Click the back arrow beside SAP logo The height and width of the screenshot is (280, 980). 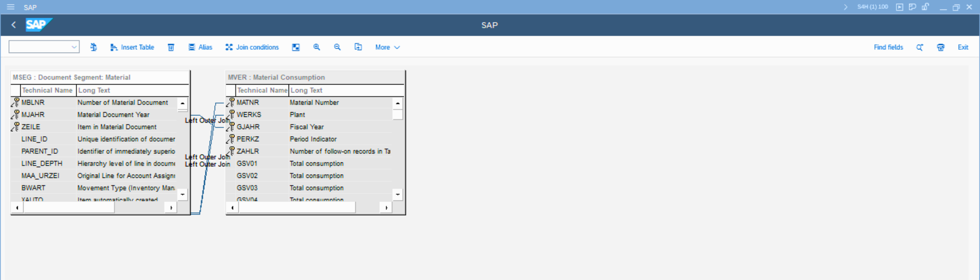pyautogui.click(x=14, y=25)
